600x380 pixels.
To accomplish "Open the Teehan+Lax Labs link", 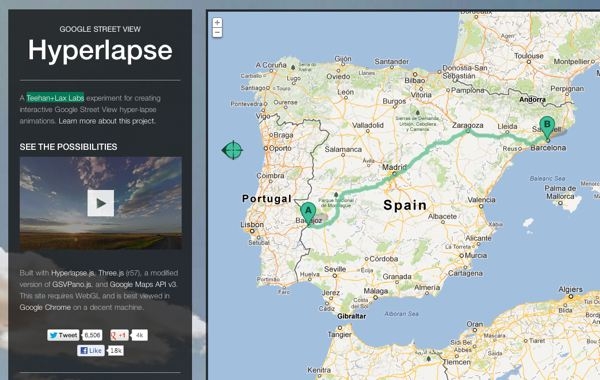I will [x=55, y=98].
